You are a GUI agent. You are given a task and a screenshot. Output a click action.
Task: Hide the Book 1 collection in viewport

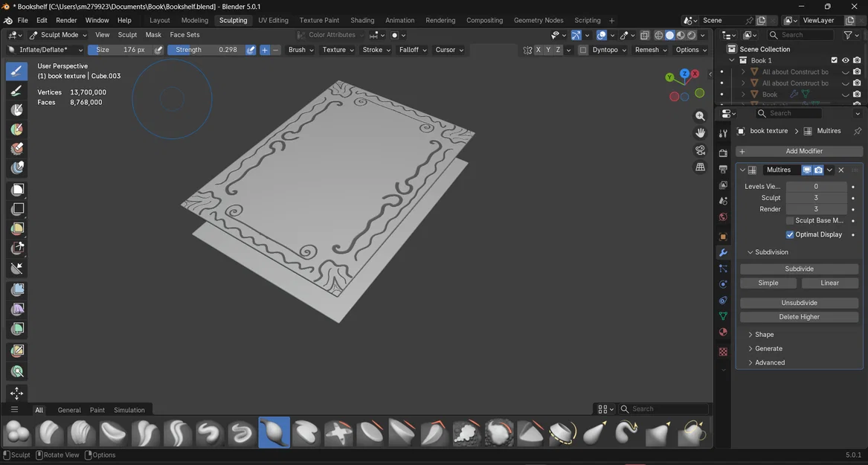click(x=845, y=60)
